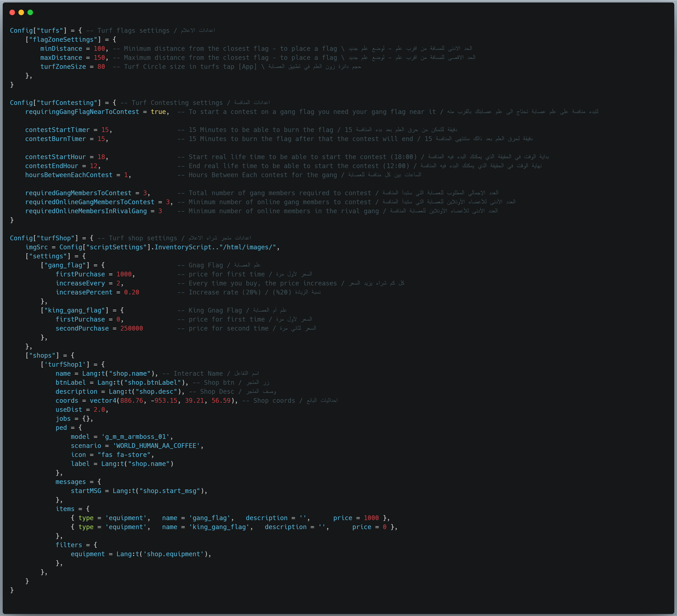Click the 'WORLD_HUMAN_AA_COFFEE' scenario string
The width and height of the screenshot is (677, 616).
point(156,446)
